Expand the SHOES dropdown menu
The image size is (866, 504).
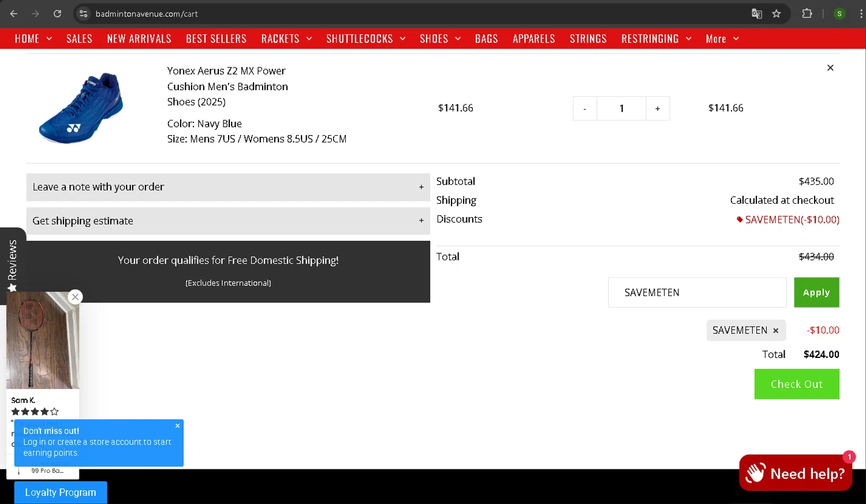pyautogui.click(x=440, y=39)
